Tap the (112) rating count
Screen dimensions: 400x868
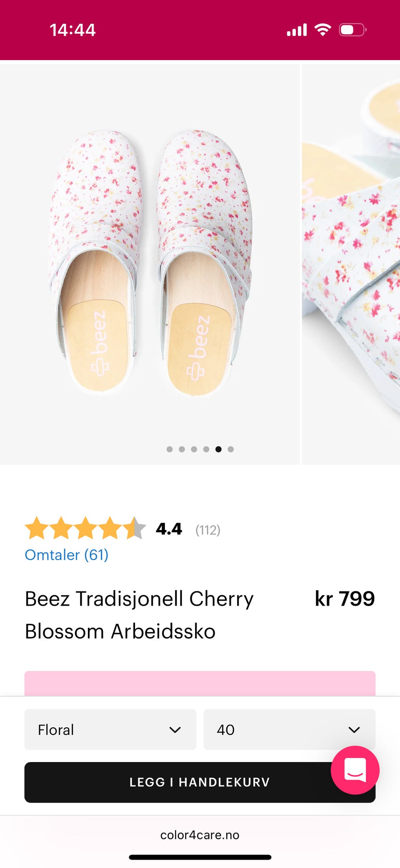coord(208,530)
